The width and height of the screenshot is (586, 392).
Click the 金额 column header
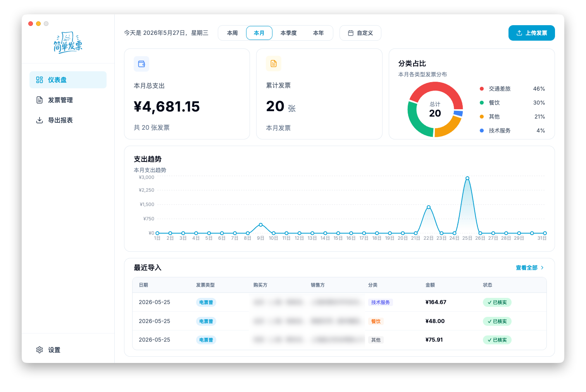click(x=430, y=285)
